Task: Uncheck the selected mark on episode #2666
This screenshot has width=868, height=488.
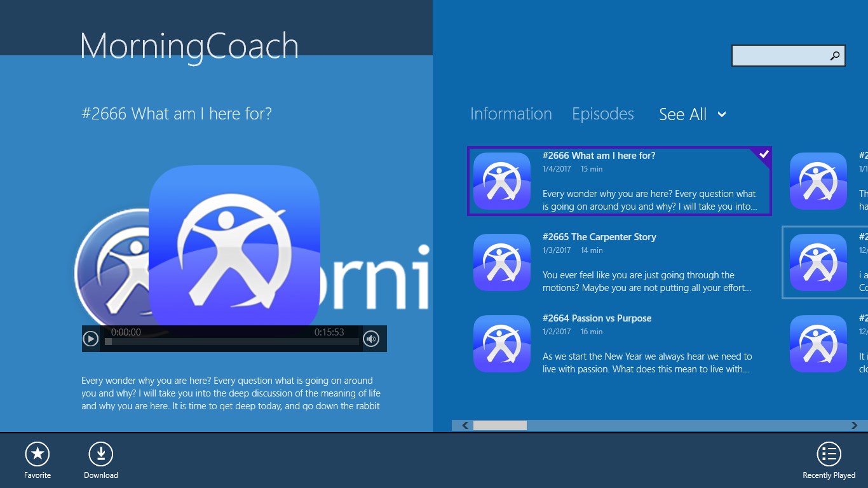Action: [763, 154]
